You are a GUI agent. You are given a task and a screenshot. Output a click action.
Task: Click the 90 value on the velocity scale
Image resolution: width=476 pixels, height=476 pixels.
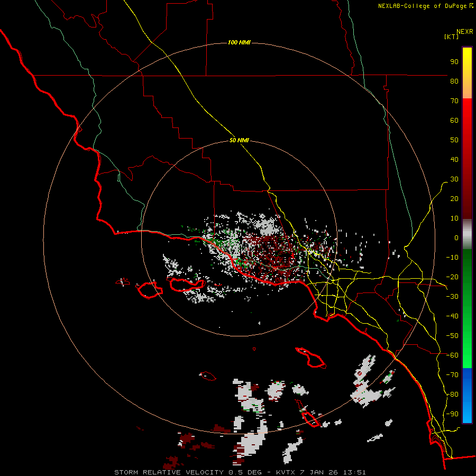(454, 62)
